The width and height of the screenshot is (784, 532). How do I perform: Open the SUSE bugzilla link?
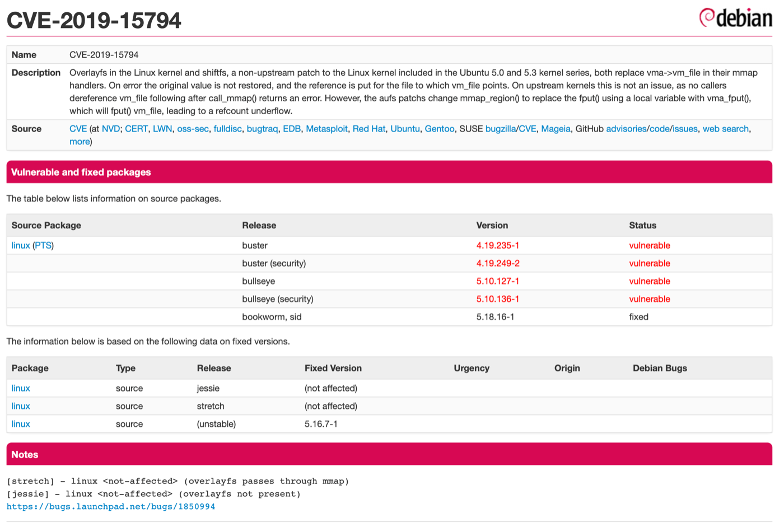point(501,129)
